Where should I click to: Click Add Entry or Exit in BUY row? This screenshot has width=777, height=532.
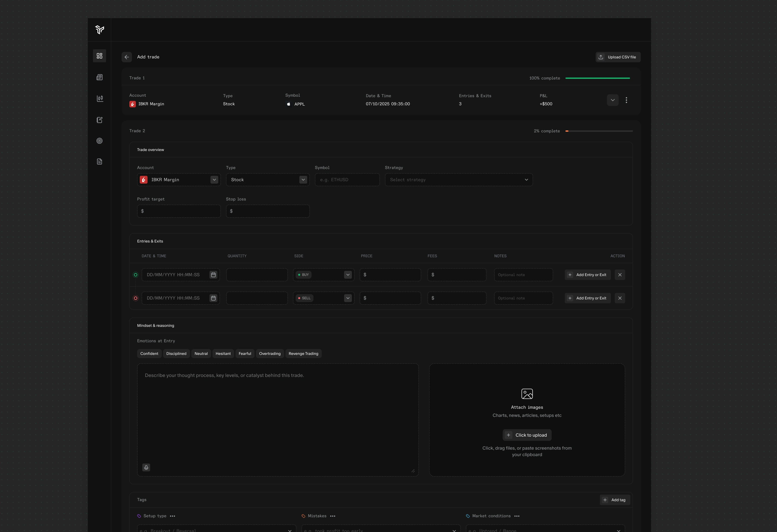click(x=588, y=275)
